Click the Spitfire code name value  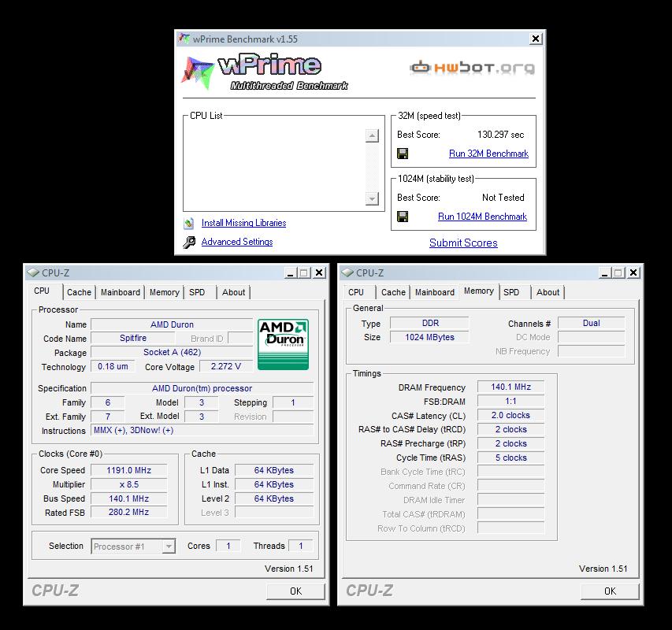(133, 338)
